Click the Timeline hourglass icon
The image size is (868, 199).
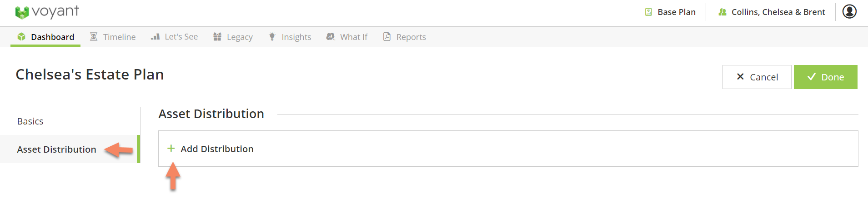94,37
